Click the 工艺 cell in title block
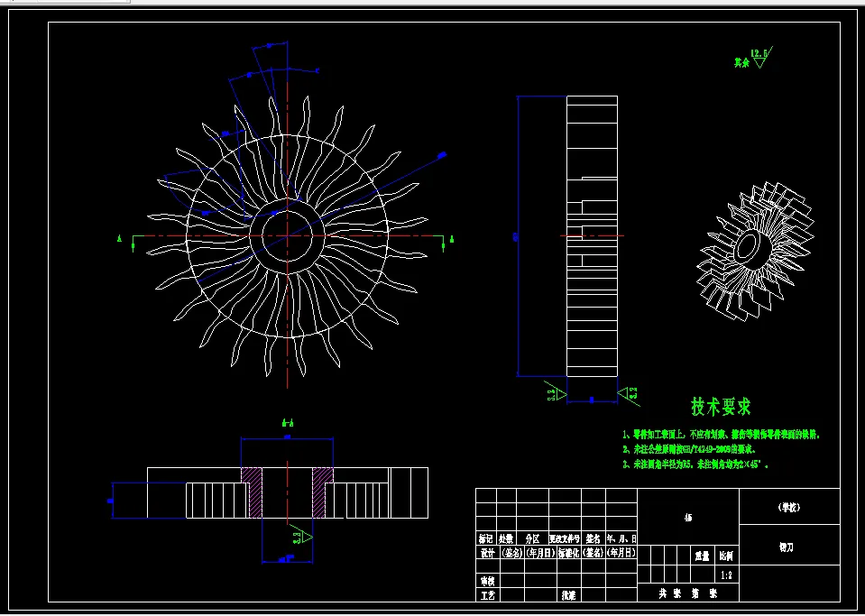This screenshot has width=865, height=616. (x=488, y=595)
